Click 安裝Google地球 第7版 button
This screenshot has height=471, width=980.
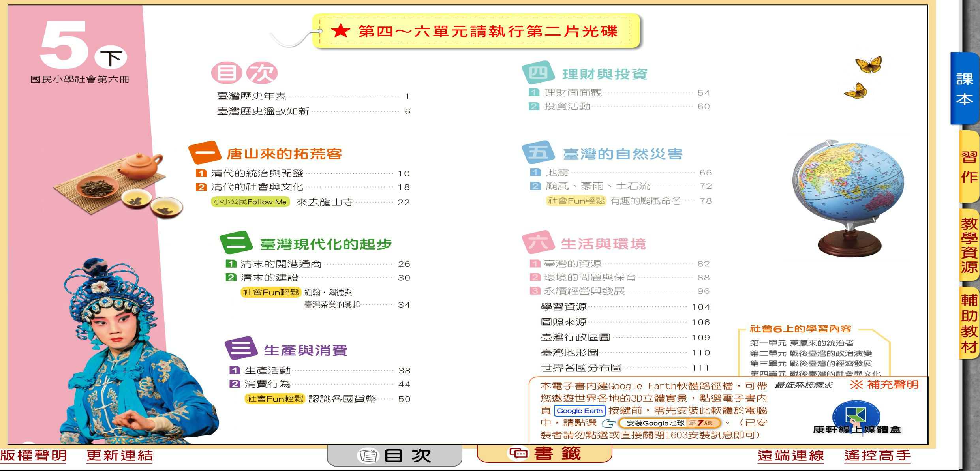point(670,423)
